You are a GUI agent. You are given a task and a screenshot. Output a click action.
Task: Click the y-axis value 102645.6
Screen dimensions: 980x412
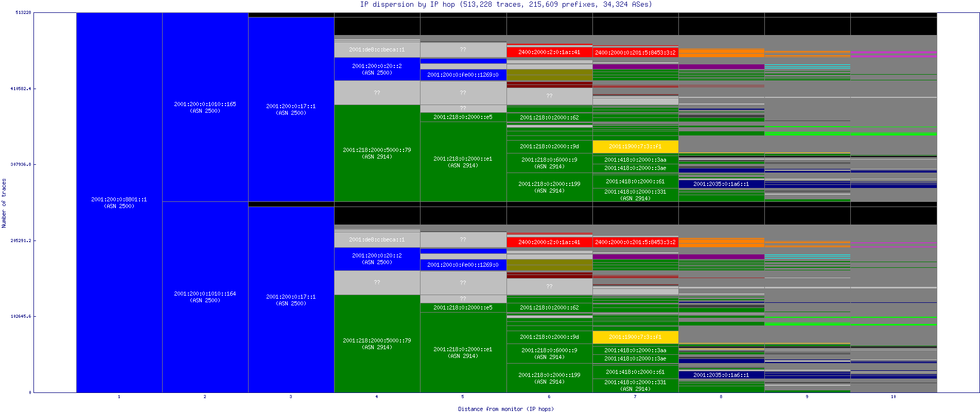pyautogui.click(x=21, y=316)
